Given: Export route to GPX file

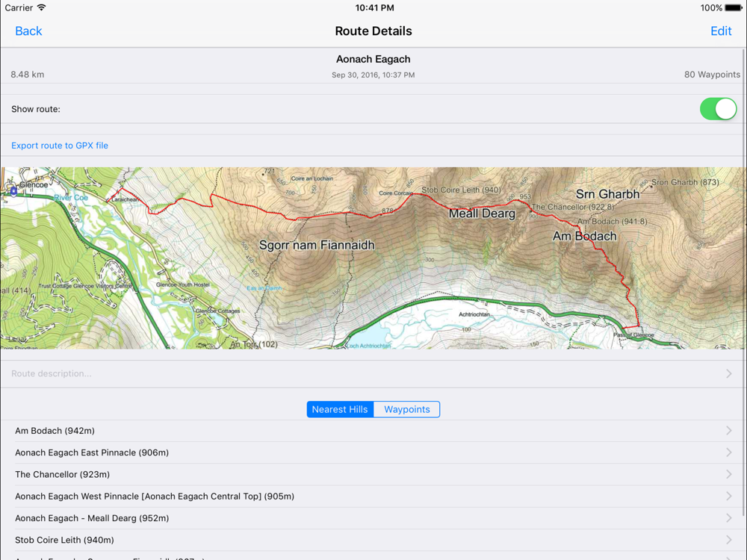Looking at the screenshot, I should 60,146.
